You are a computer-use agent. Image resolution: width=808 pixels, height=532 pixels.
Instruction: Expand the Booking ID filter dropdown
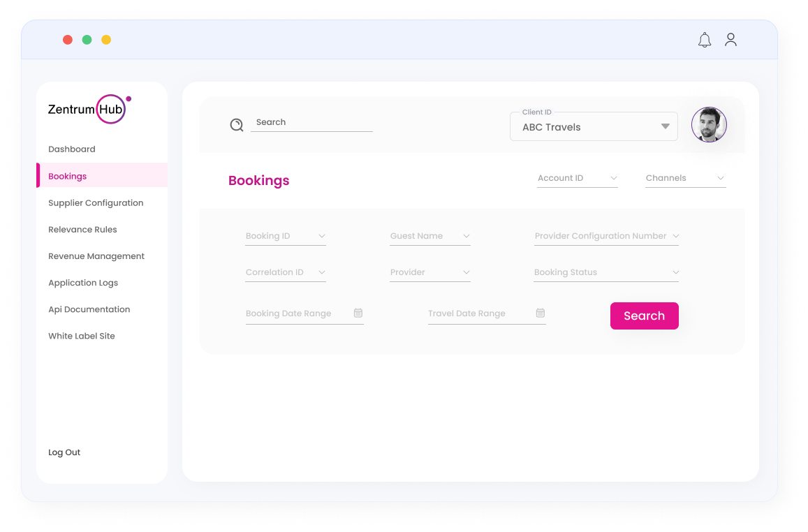pos(286,236)
